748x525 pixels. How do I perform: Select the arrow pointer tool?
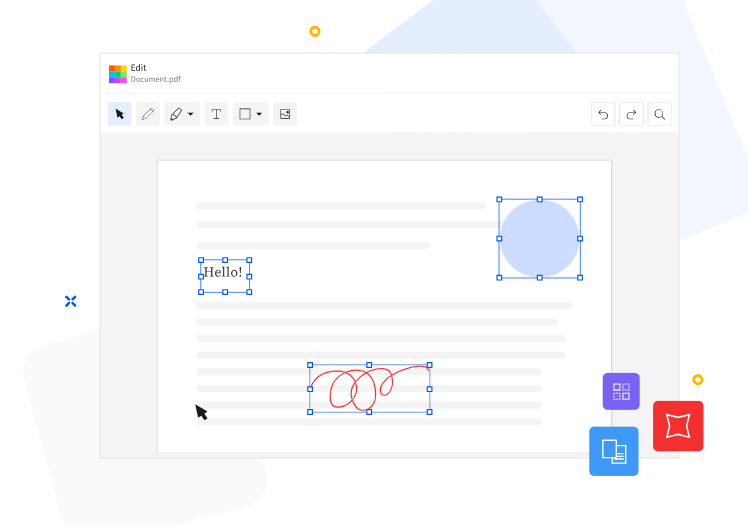coord(119,114)
